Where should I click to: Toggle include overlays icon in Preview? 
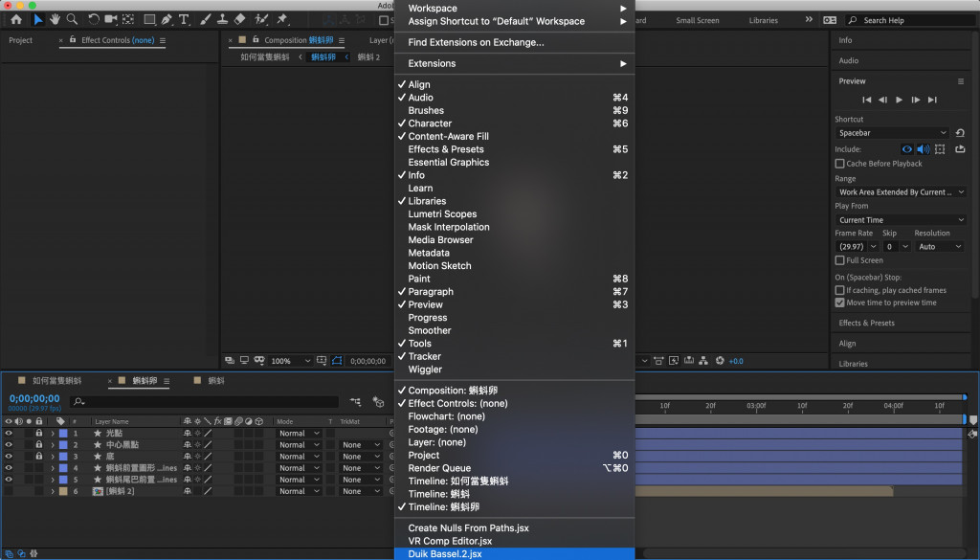coord(940,149)
